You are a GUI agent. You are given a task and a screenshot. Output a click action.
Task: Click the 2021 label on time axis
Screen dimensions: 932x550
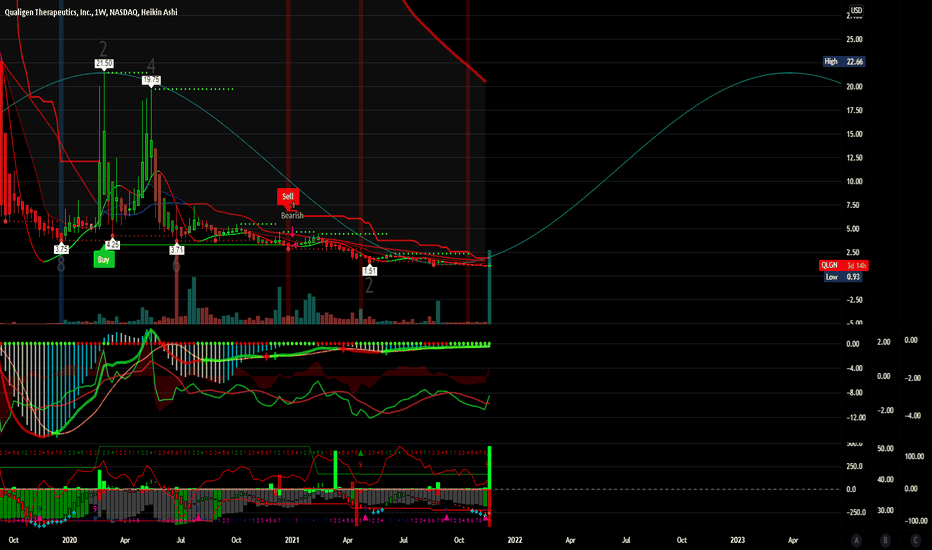pyautogui.click(x=292, y=540)
